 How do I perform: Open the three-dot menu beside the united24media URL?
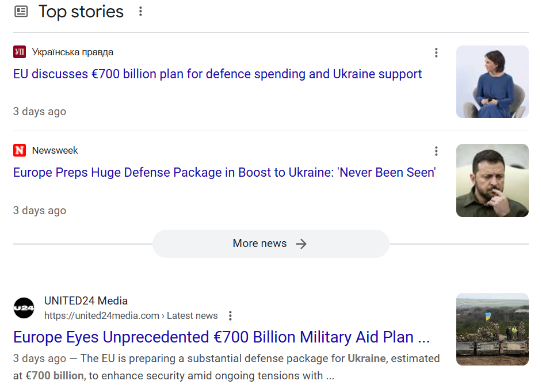pyautogui.click(x=230, y=315)
